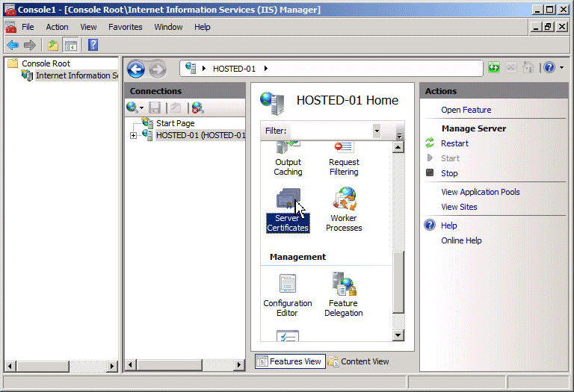The height and width of the screenshot is (392, 574).
Task: Open the filter toolbar overflow chevron
Action: 399,136
